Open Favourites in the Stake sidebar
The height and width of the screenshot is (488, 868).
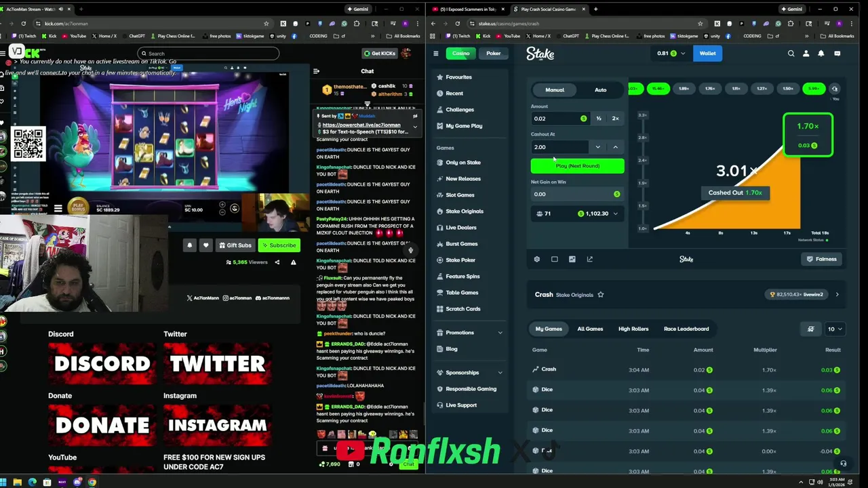(x=458, y=77)
